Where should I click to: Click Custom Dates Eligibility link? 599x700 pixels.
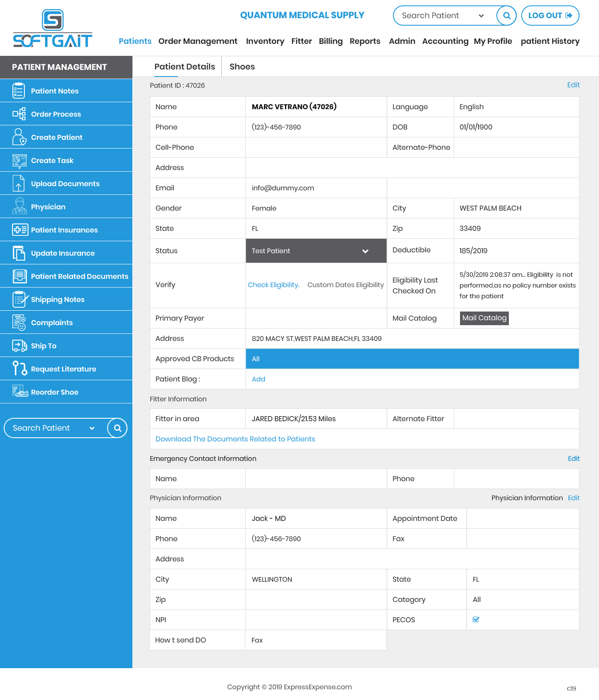(345, 285)
